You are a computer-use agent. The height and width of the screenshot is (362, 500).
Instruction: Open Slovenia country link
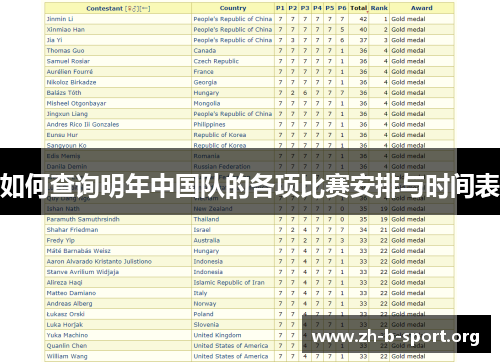tap(206, 325)
